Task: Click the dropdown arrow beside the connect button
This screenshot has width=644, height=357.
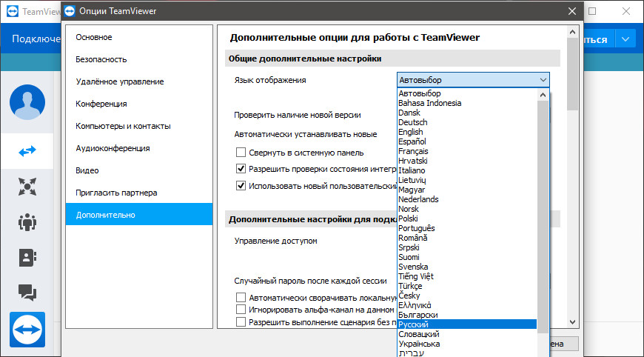Action: click(x=625, y=39)
